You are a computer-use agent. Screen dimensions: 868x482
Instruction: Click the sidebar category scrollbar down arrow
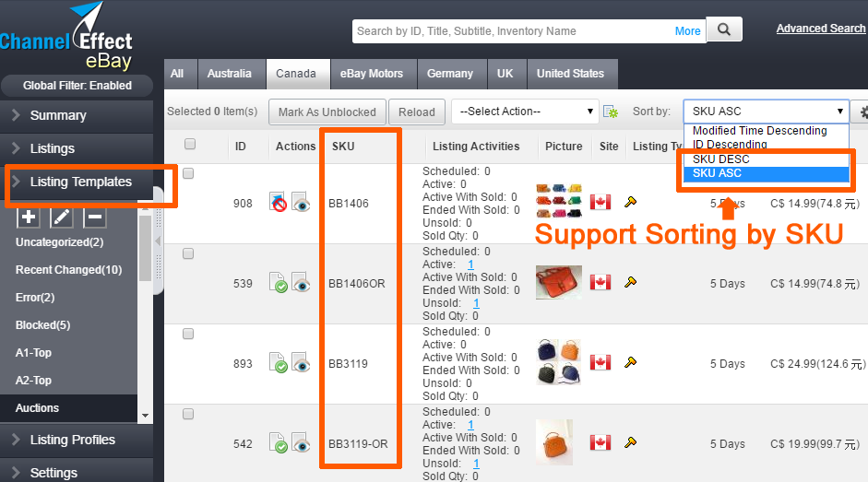coord(145,416)
